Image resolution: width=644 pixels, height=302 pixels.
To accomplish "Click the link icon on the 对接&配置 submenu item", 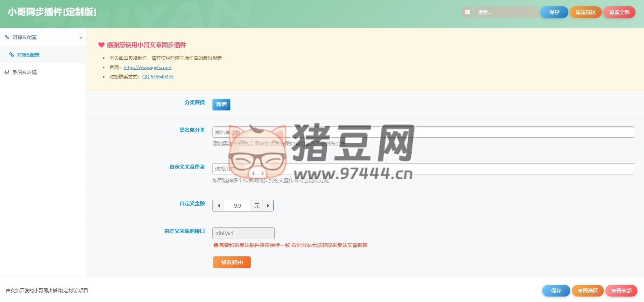I will point(11,55).
